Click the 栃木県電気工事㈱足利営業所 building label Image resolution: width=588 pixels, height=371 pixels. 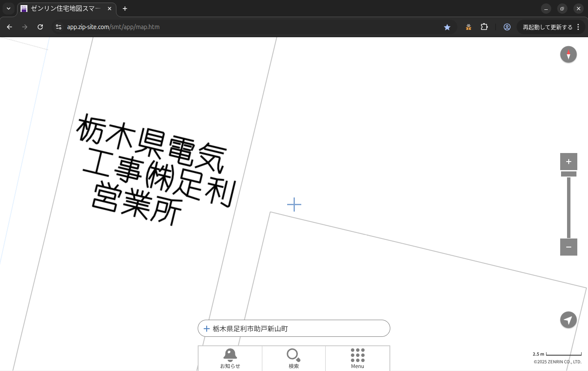pos(156,169)
